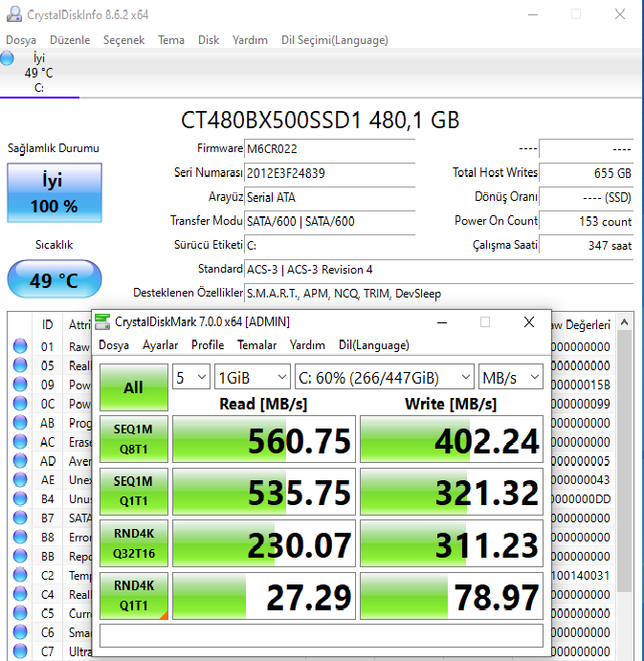Viewport: 644px width, 661px height.
Task: Click the blue status orb for attribute AB
Action: pos(20,423)
